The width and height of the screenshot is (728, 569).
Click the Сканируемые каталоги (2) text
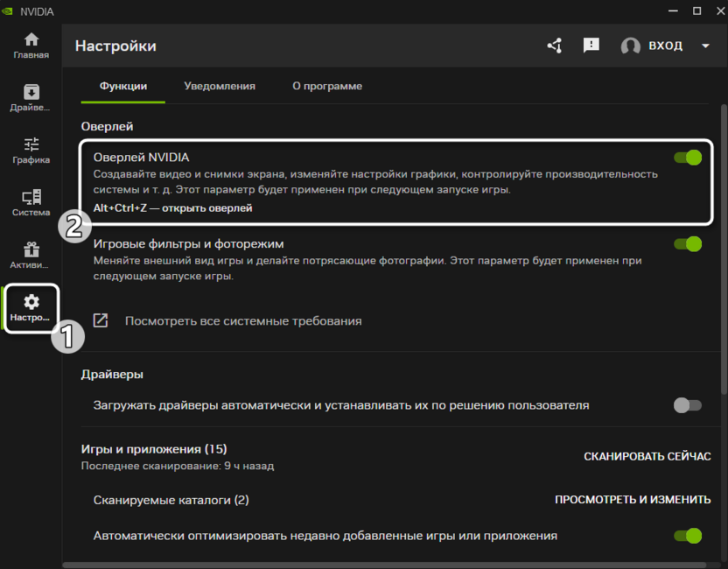pyautogui.click(x=171, y=500)
